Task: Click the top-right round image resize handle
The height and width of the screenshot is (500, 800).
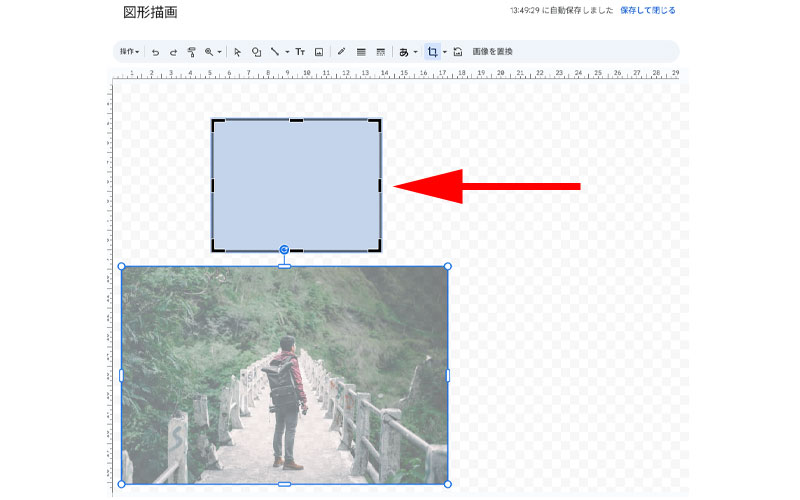Action: click(447, 266)
